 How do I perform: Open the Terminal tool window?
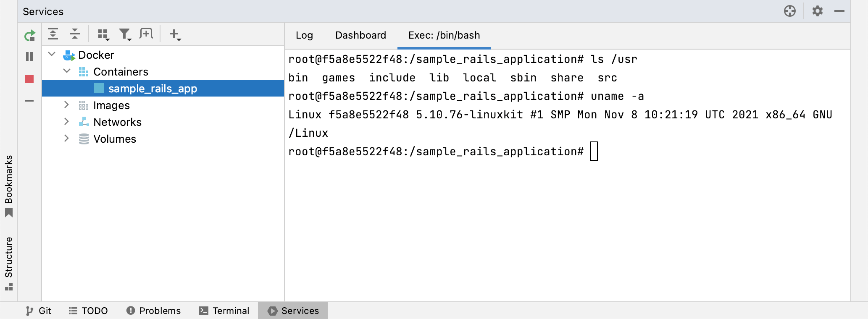[x=224, y=311]
